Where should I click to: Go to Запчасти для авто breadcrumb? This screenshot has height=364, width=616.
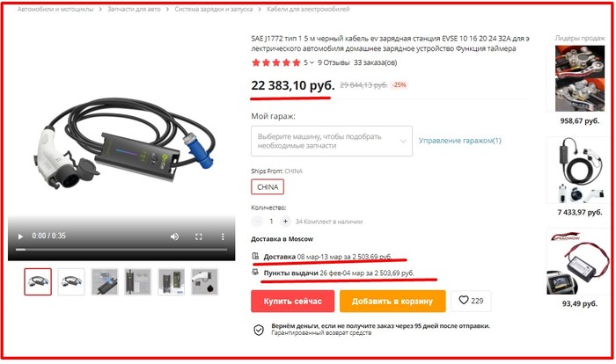[x=134, y=9]
